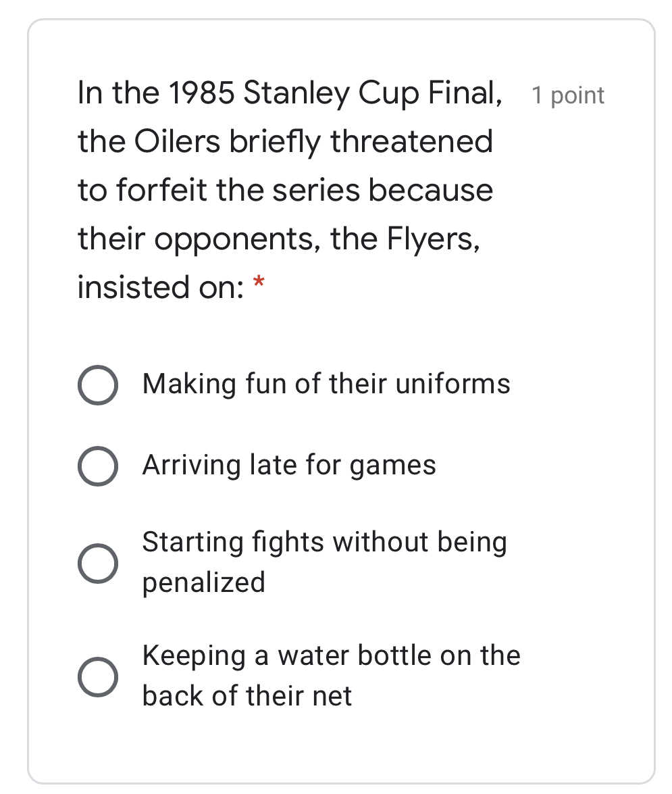This screenshot has height=794, width=672.
Task: Mark the 'Keeping a water bottle' radio circle
Action: (x=99, y=676)
